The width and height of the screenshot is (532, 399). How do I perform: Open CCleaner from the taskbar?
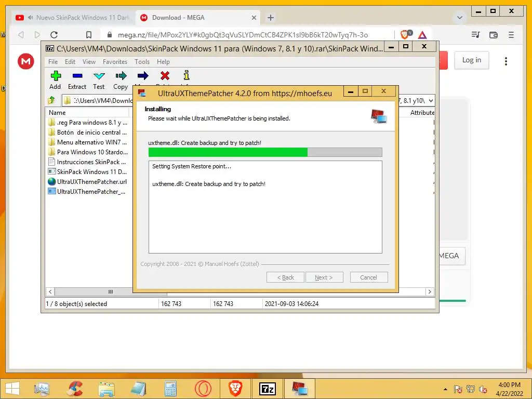(x=75, y=389)
